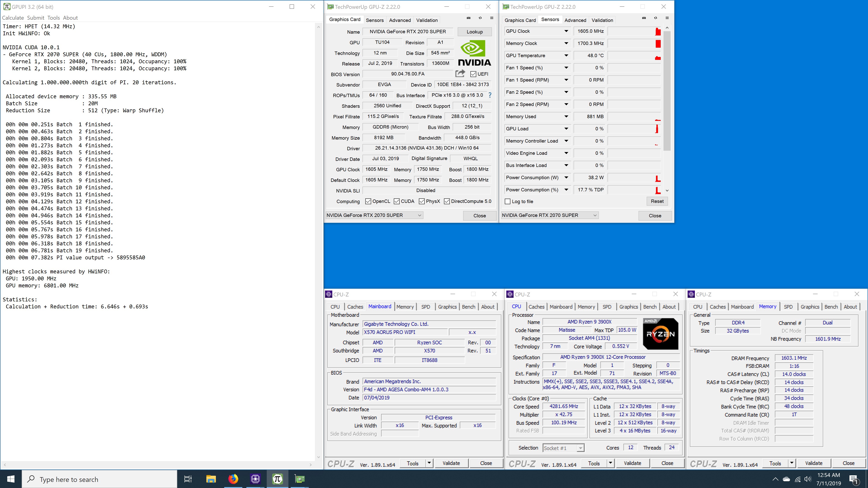Image resolution: width=868 pixels, height=488 pixels.
Task: Click the screenshot camera icon in GPU-Z Sensors window
Action: (644, 18)
